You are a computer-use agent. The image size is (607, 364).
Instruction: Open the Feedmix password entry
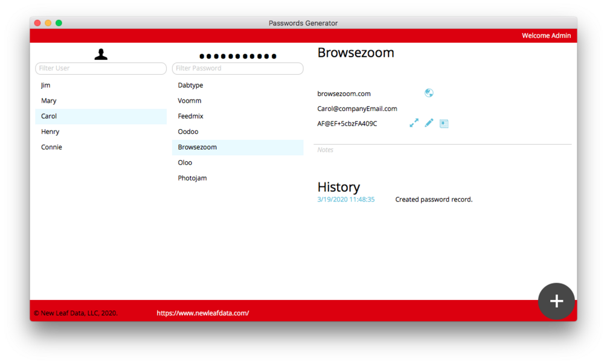tap(238, 116)
